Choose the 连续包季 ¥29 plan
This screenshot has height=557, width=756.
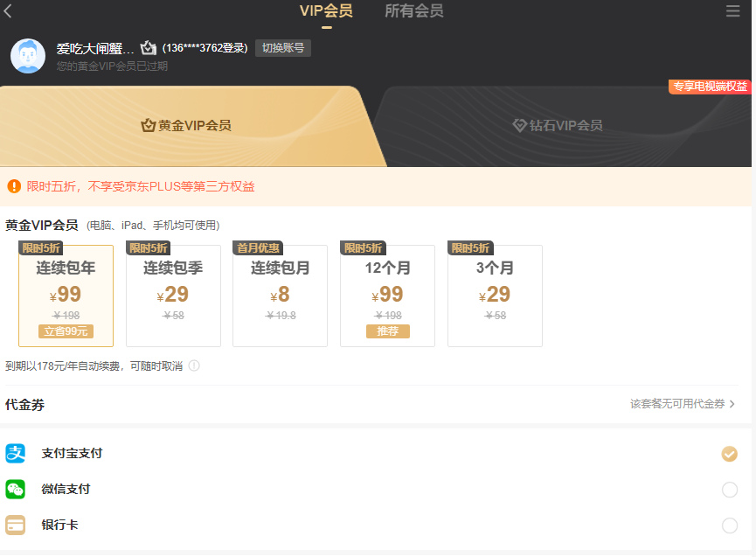pyautogui.click(x=174, y=296)
